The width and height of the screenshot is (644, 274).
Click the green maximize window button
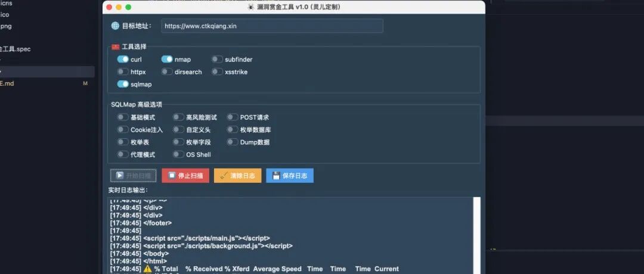[128, 7]
